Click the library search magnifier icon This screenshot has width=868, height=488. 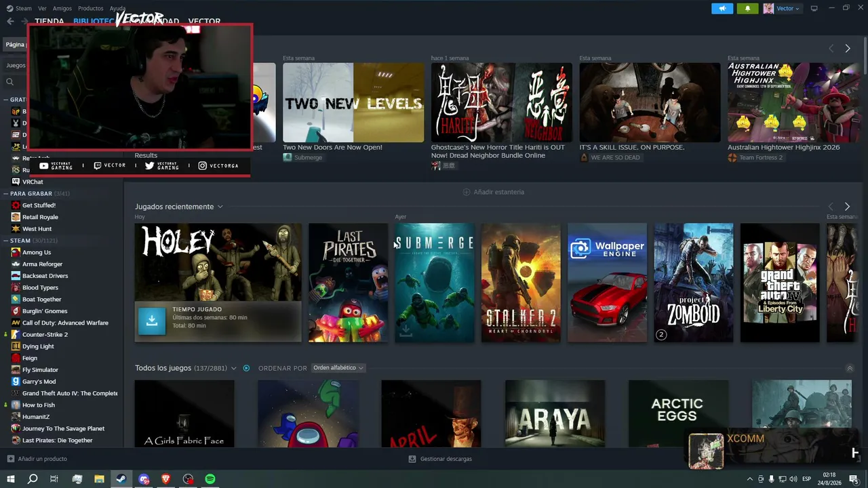[9, 82]
